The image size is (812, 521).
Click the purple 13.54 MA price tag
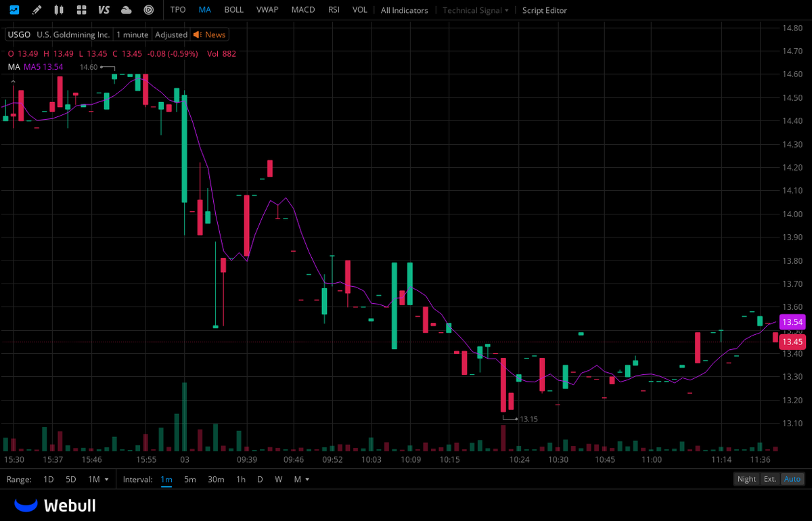(x=792, y=322)
